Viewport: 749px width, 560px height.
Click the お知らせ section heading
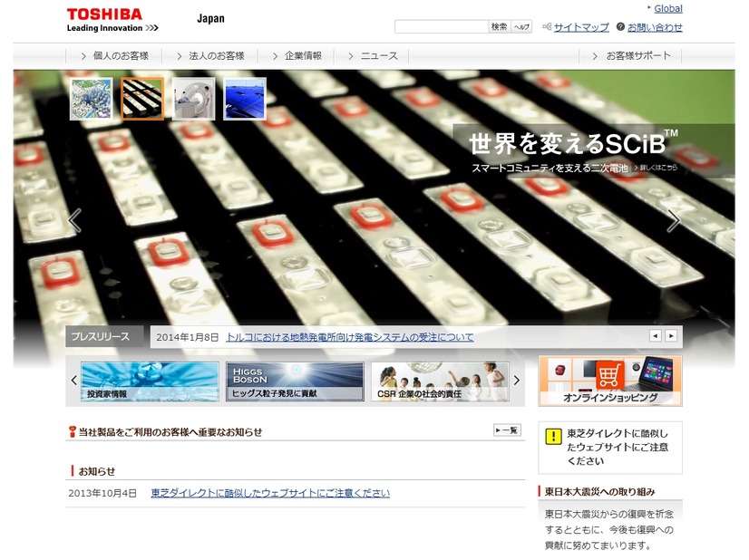[96, 472]
